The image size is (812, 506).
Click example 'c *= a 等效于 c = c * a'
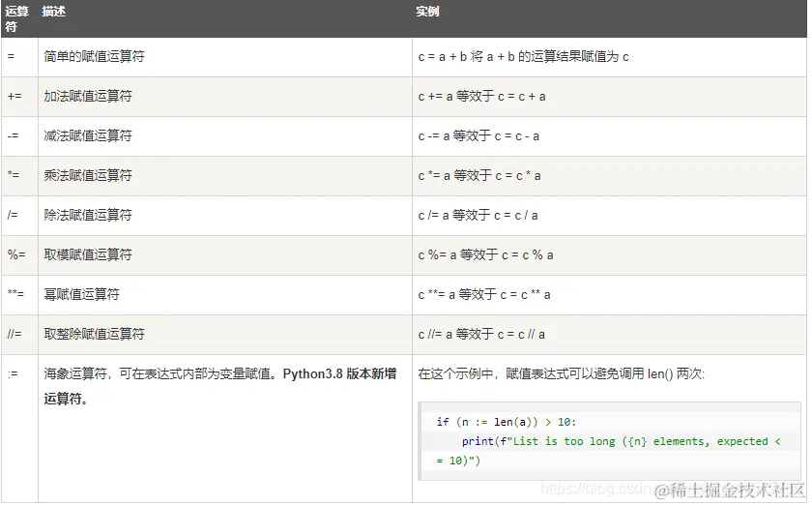click(479, 176)
